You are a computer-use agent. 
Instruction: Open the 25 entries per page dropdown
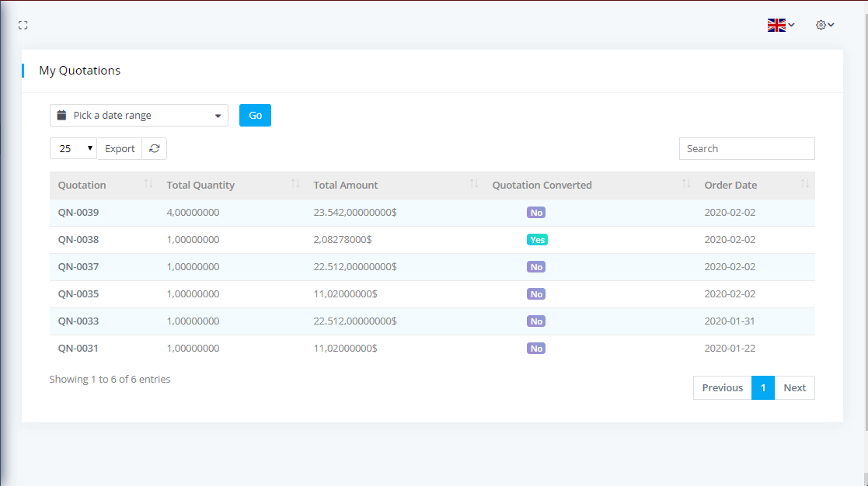click(73, 148)
